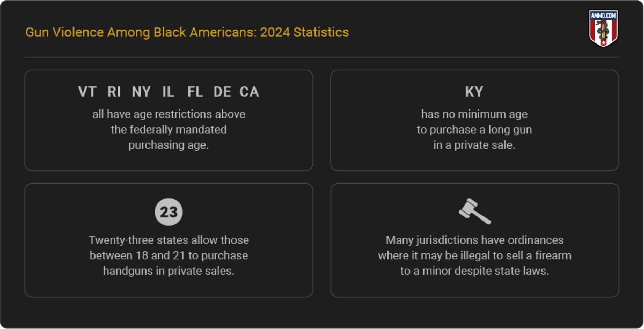The image size is (644, 329).
Task: Click the circled 23 number badge
Action: tap(169, 212)
